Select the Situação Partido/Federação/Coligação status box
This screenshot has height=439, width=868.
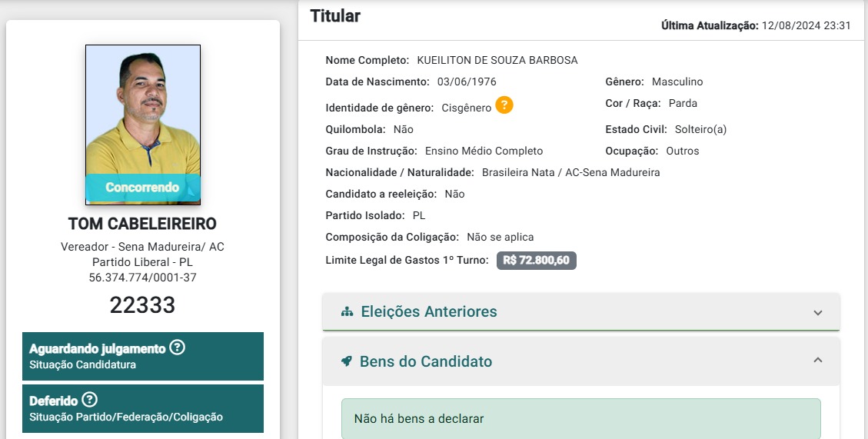click(x=143, y=408)
